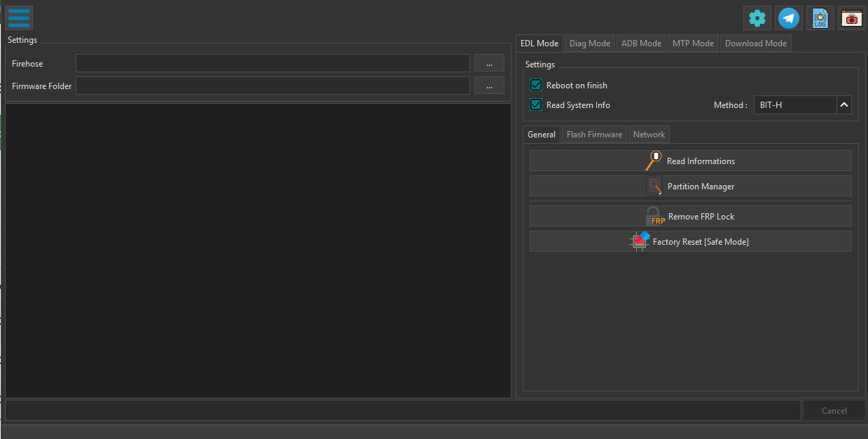Click Factory Reset [Safe Mode] button
Viewport: 868px width, 439px height.
pyautogui.click(x=691, y=241)
